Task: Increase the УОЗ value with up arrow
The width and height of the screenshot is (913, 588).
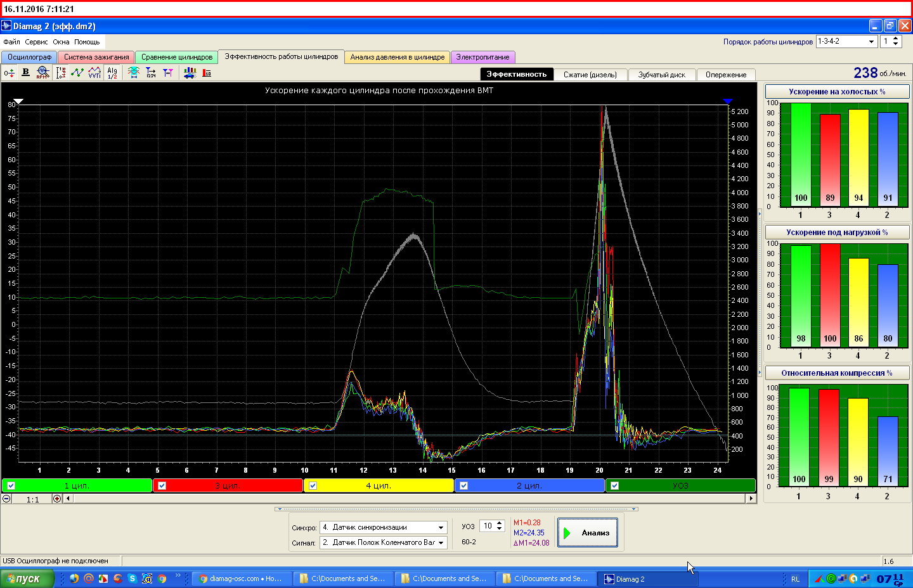Action: coord(500,523)
